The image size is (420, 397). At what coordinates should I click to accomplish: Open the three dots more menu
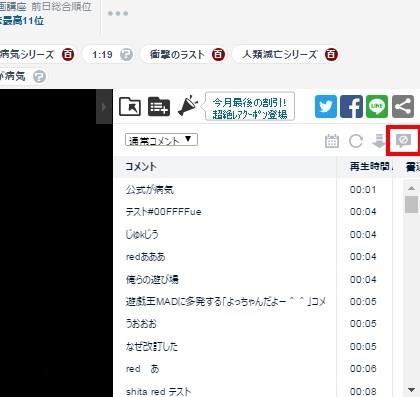click(118, 14)
